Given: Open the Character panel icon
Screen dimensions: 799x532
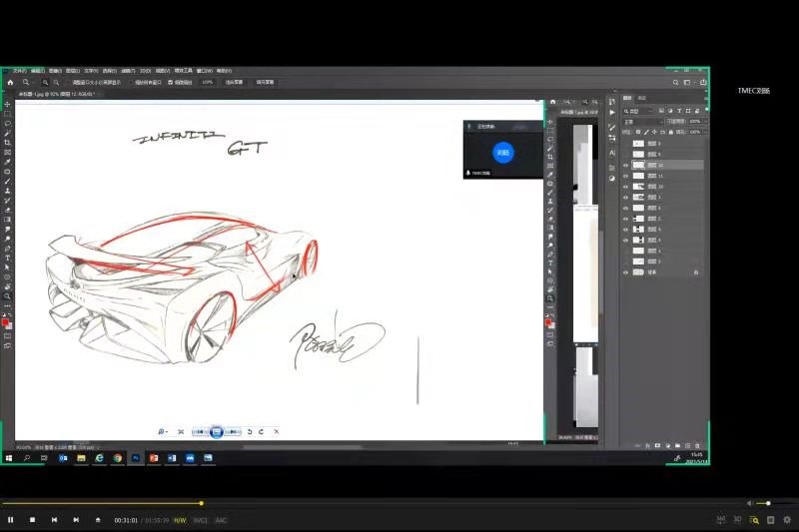Looking at the screenshot, I should coord(612,153).
